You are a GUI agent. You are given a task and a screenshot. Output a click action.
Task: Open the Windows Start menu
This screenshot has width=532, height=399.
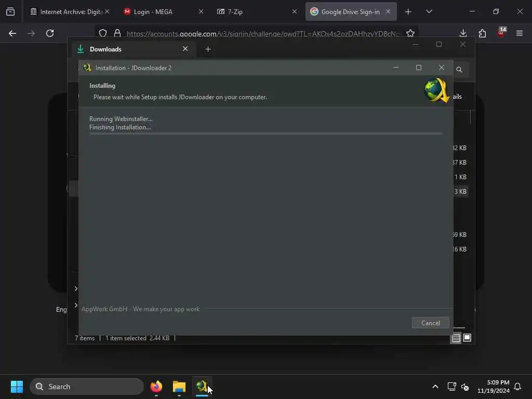coord(17,387)
